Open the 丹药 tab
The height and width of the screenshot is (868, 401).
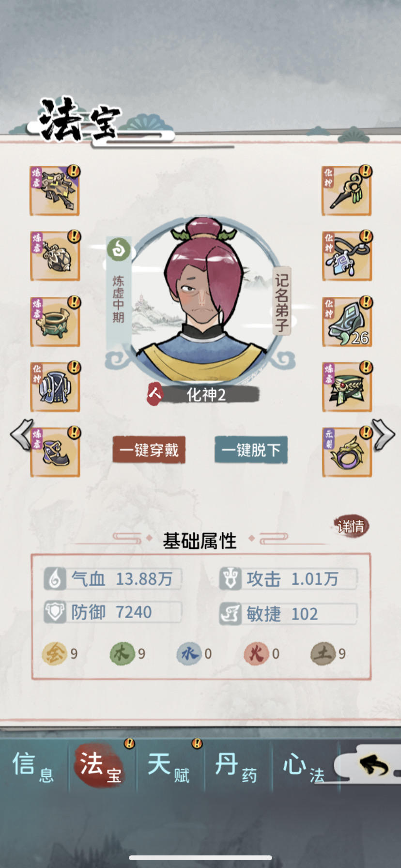point(236,767)
